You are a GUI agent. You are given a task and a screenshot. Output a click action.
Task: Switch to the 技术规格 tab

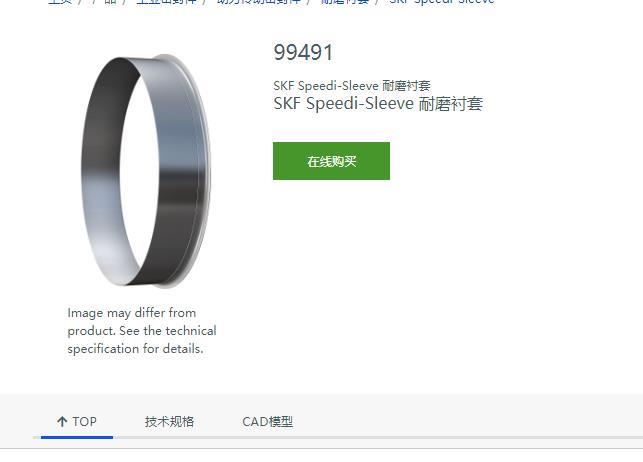[169, 421]
